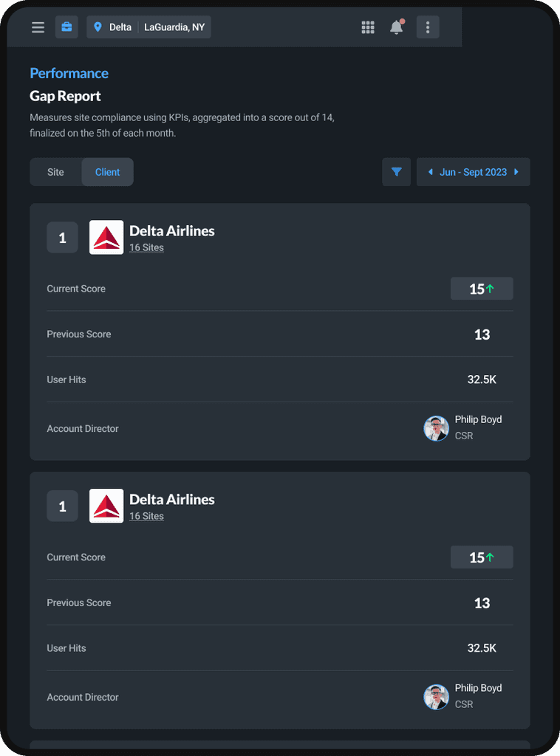Viewport: 560px width, 756px height.
Task: Open the hamburger navigation menu
Action: [x=38, y=27]
